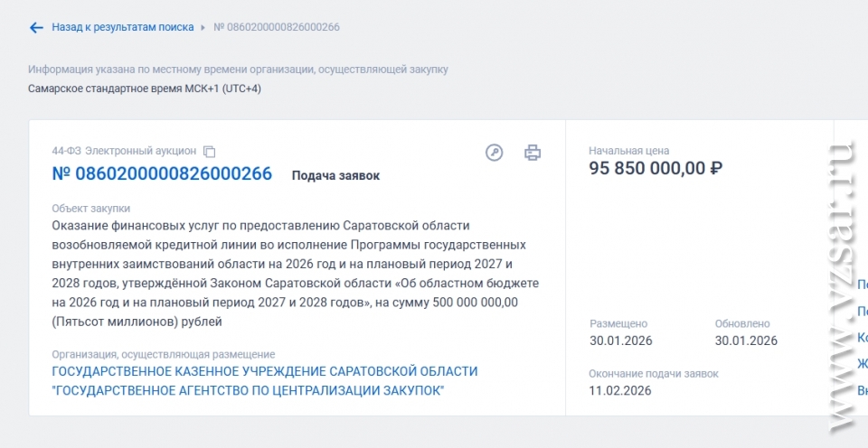This screenshot has width=868, height=448.
Task: Open print version with the printer icon
Action: click(533, 152)
